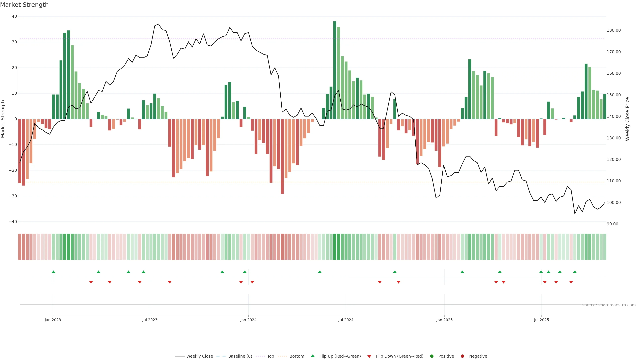Click the Flip Up green triangle legend icon

312,356
